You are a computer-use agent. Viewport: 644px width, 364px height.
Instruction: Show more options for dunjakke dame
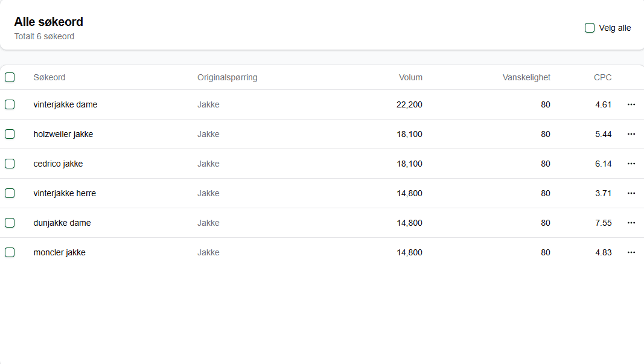[x=631, y=223]
